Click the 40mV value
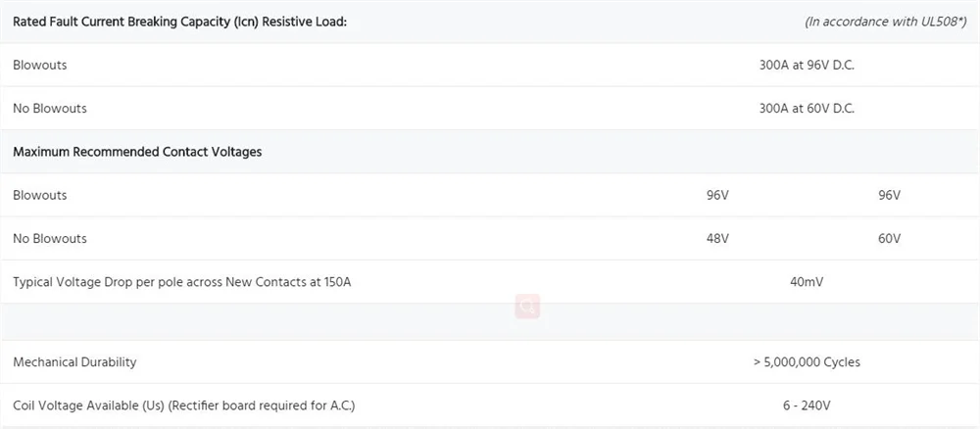The image size is (980, 429). click(807, 282)
